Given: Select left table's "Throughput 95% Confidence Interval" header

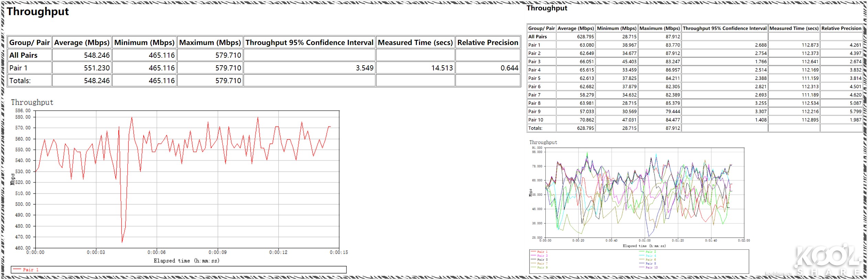Looking at the screenshot, I should click(309, 43).
